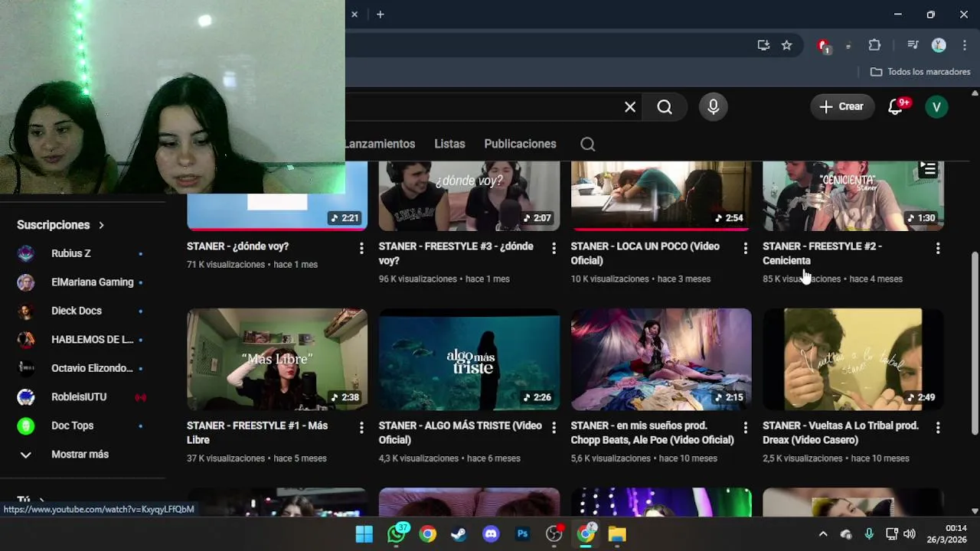Open a new browser tab with plus

(x=380, y=15)
